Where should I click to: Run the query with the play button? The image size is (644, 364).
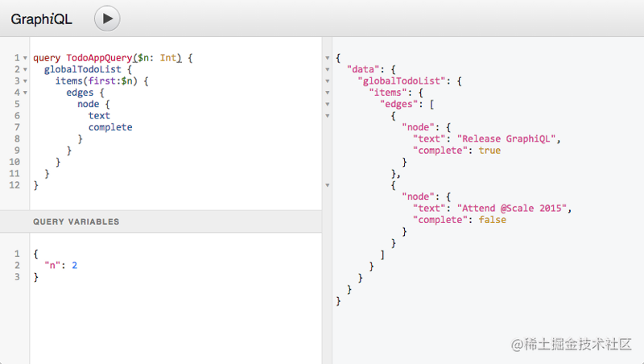point(107,19)
